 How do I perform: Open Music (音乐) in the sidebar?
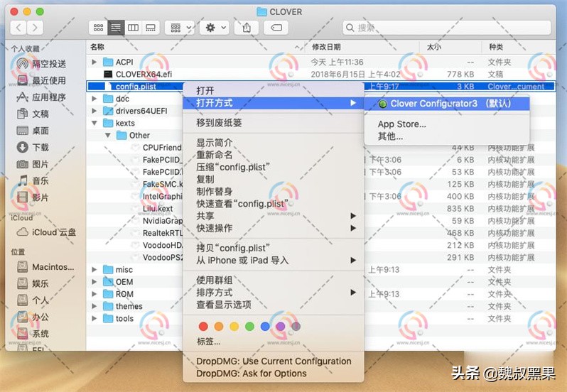pyautogui.click(x=33, y=180)
